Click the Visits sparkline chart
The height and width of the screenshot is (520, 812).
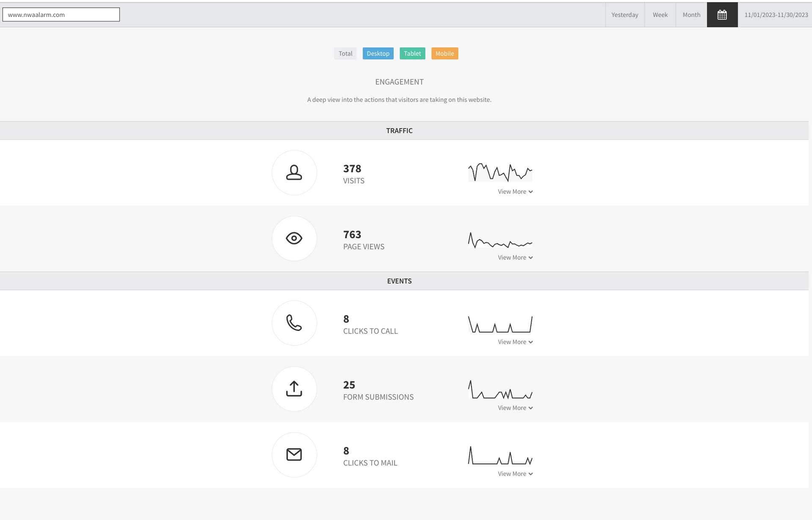click(500, 172)
